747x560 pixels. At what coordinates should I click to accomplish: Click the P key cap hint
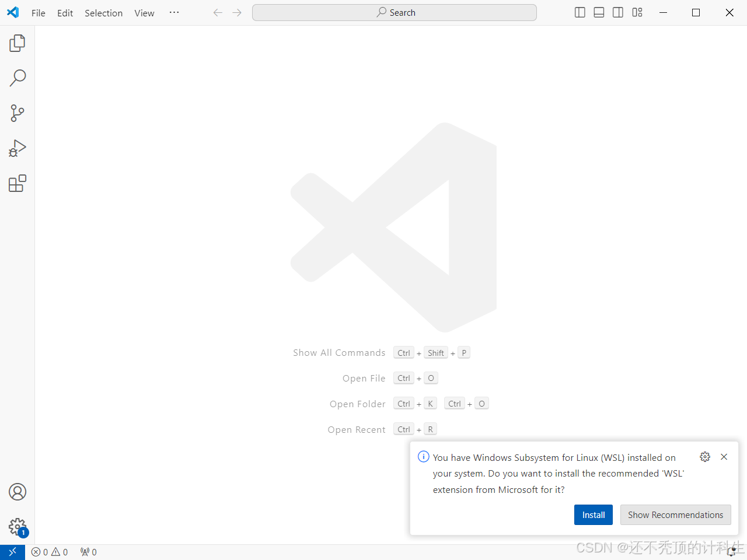464,353
